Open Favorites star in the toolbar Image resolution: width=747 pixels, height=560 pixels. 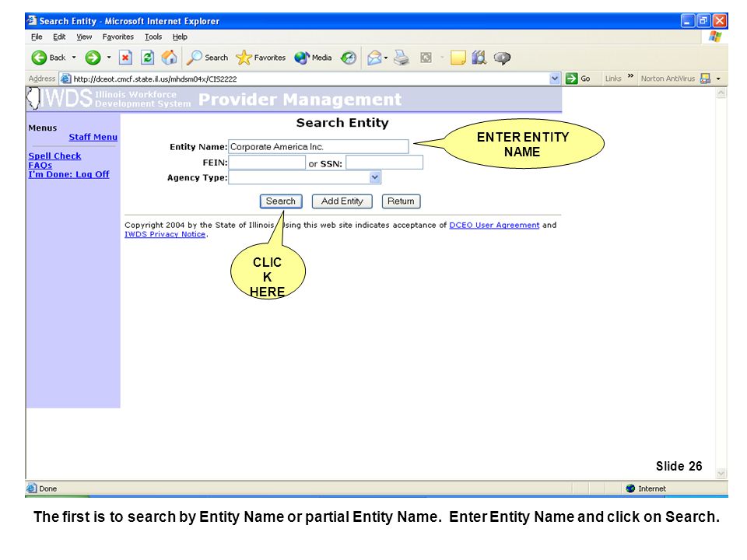pyautogui.click(x=261, y=58)
